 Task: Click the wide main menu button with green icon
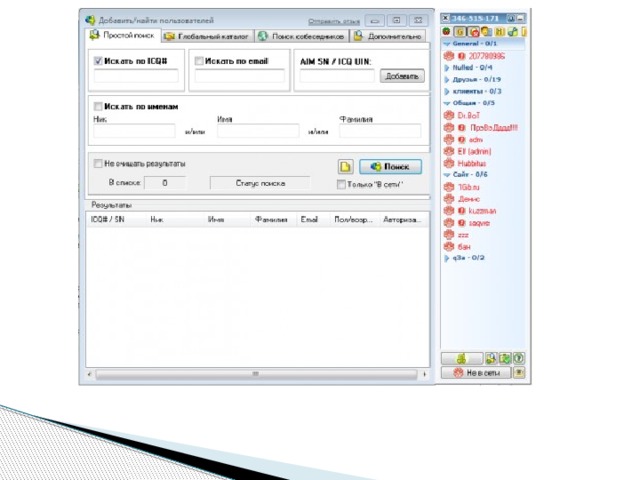[x=462, y=358]
